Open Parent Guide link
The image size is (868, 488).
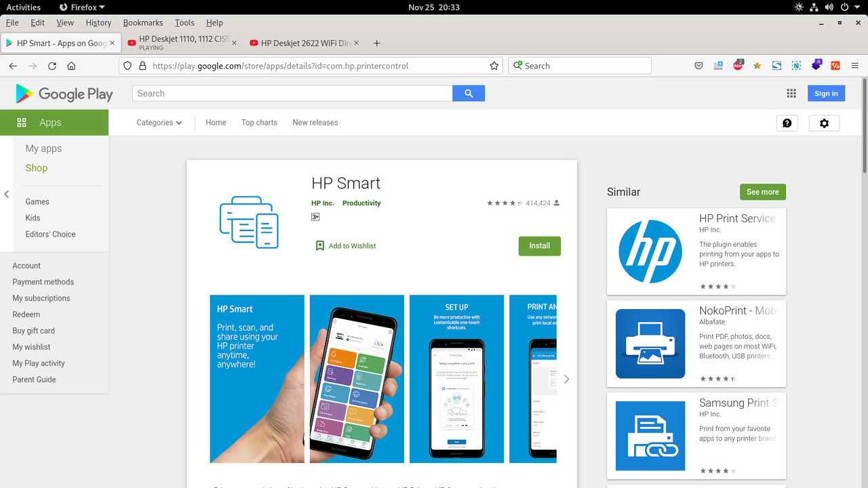(34, 380)
